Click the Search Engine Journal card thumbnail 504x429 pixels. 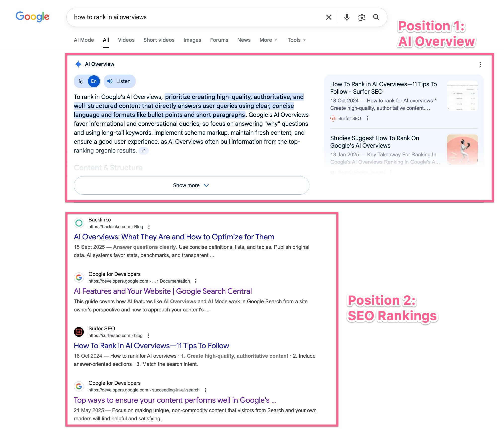point(462,150)
